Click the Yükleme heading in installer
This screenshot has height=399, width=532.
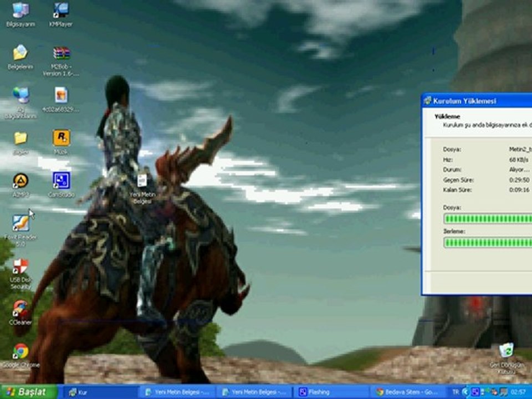pyautogui.click(x=447, y=116)
